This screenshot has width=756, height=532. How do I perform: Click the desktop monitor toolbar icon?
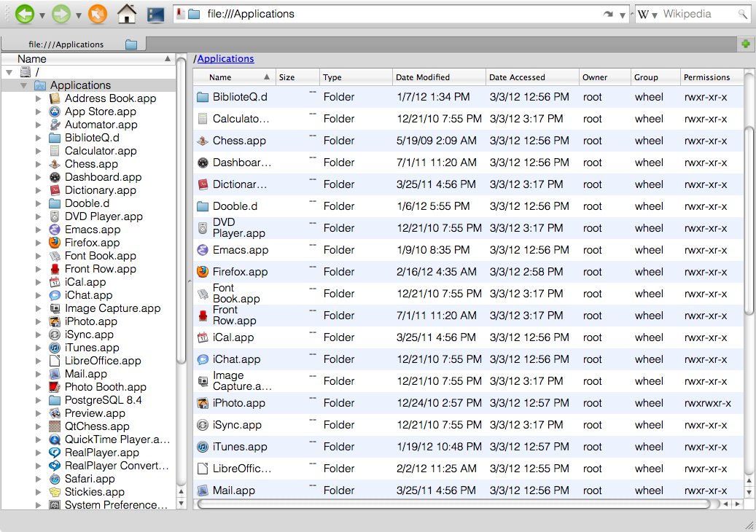156,15
